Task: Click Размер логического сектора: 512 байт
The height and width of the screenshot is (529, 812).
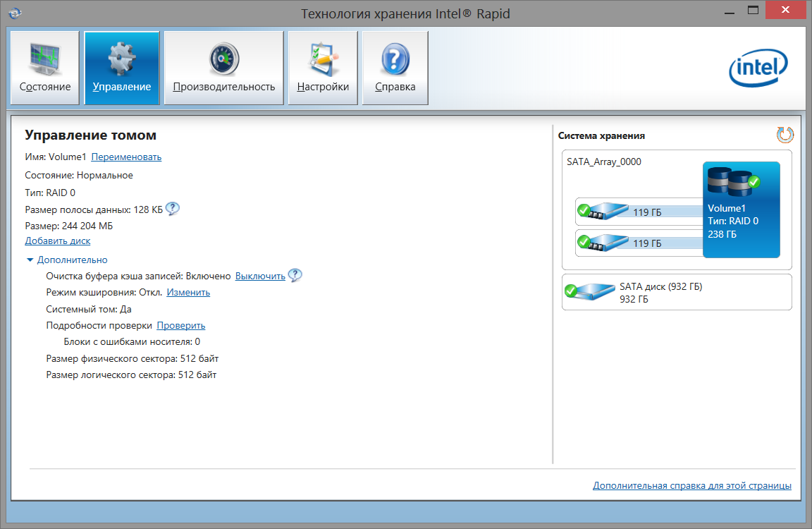Action: coord(131,375)
